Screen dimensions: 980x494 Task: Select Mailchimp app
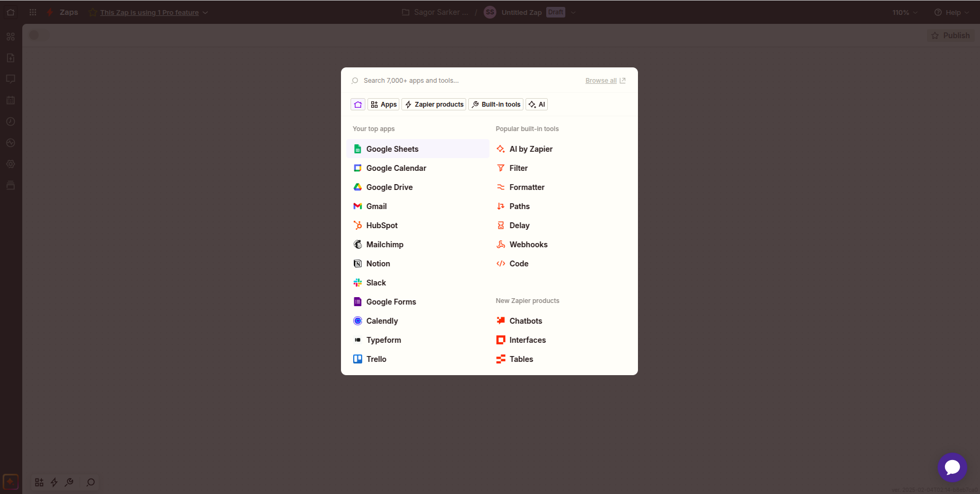[418, 245]
